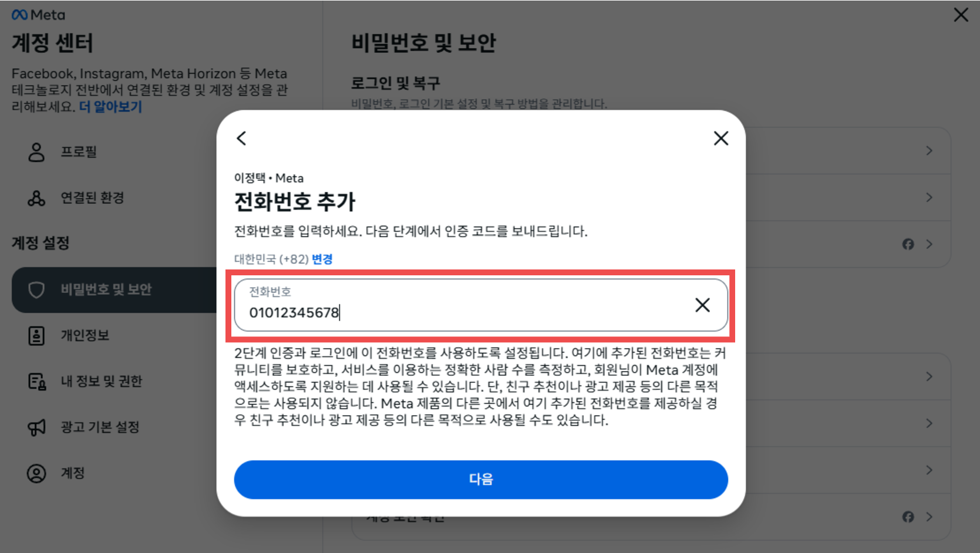Close the account center with top-right X

[x=961, y=15]
